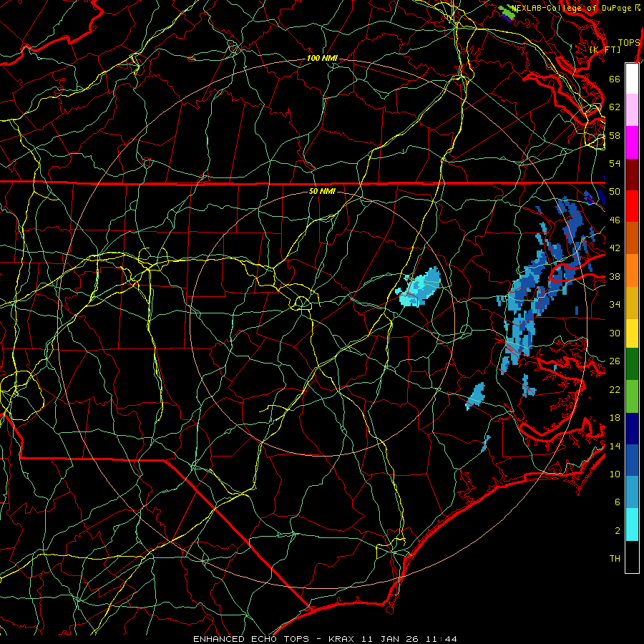
Task: Click the dark red 54 kft legend swatch
Action: [632, 175]
